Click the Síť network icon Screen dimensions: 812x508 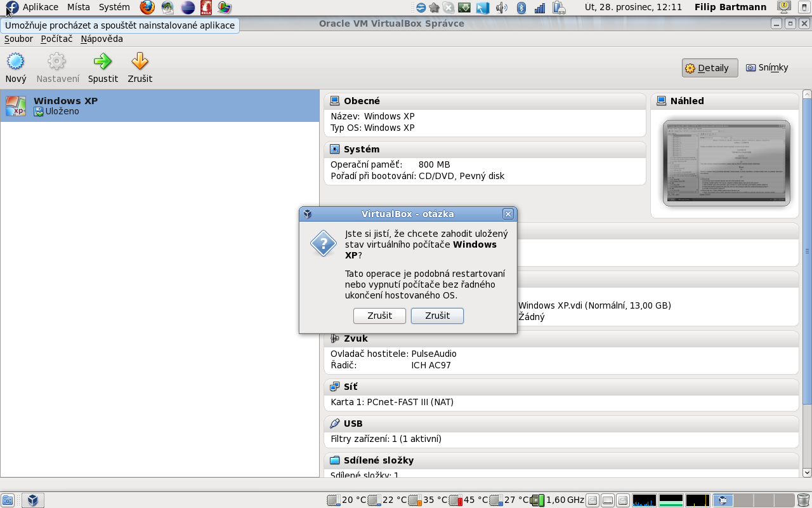335,387
